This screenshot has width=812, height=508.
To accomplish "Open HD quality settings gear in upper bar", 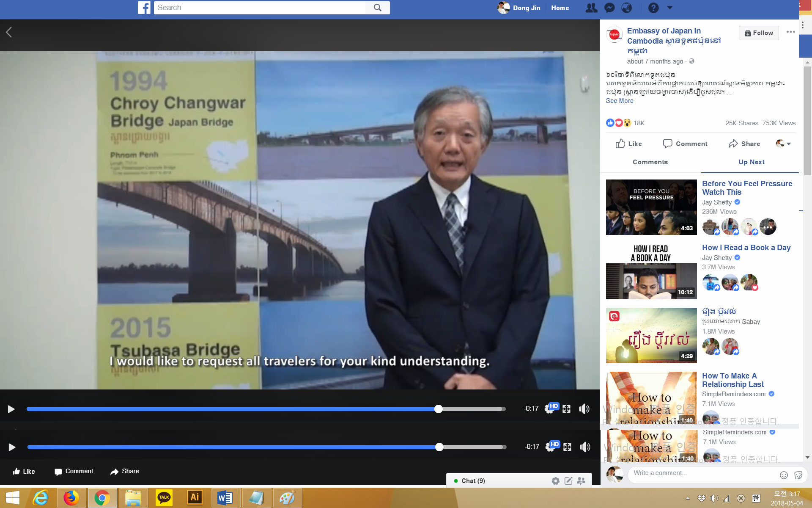I will [551, 408].
